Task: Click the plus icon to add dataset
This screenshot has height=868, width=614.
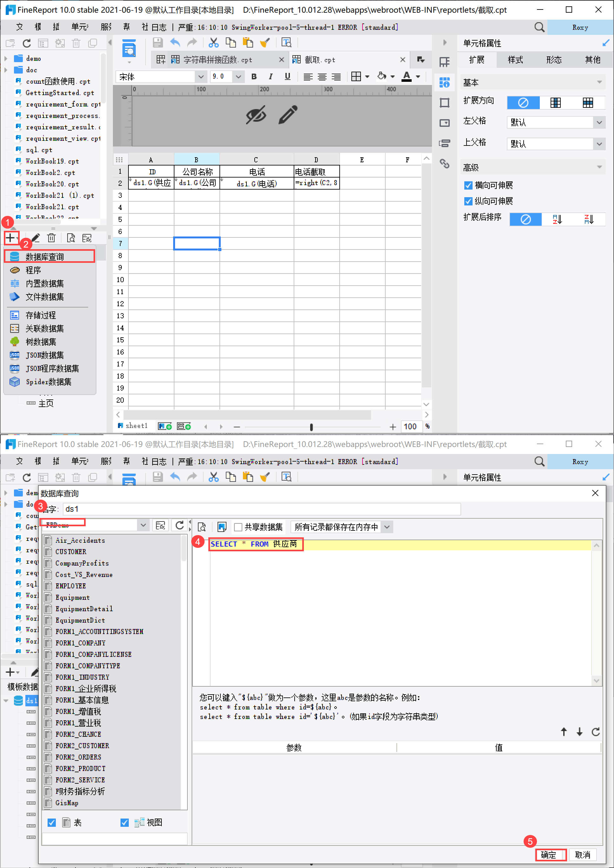Action: [10, 238]
